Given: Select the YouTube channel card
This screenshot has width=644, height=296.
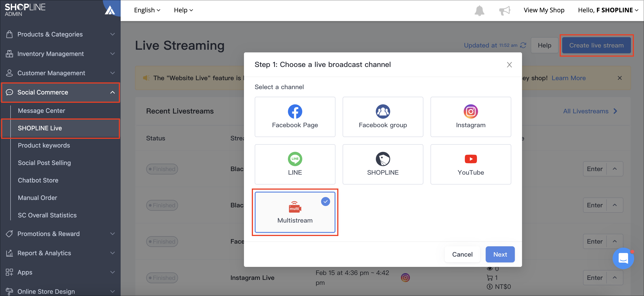Looking at the screenshot, I should 470,164.
